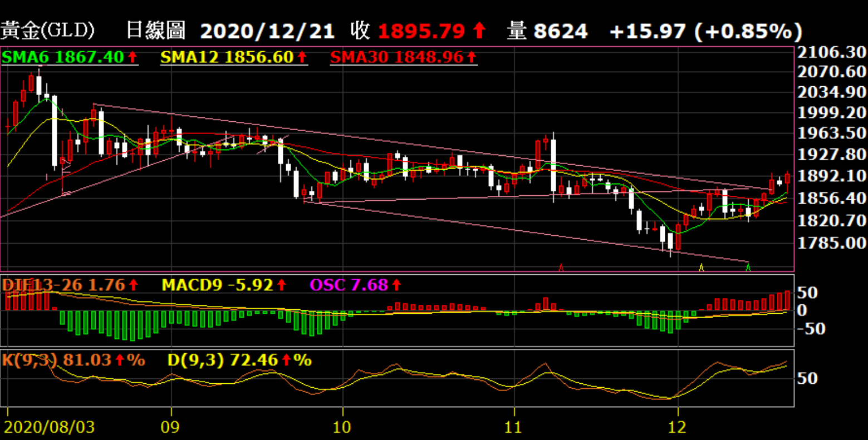Click the up arrow beside OSC 7.68
Image resolution: width=868 pixels, height=440 pixels.
pos(396,285)
